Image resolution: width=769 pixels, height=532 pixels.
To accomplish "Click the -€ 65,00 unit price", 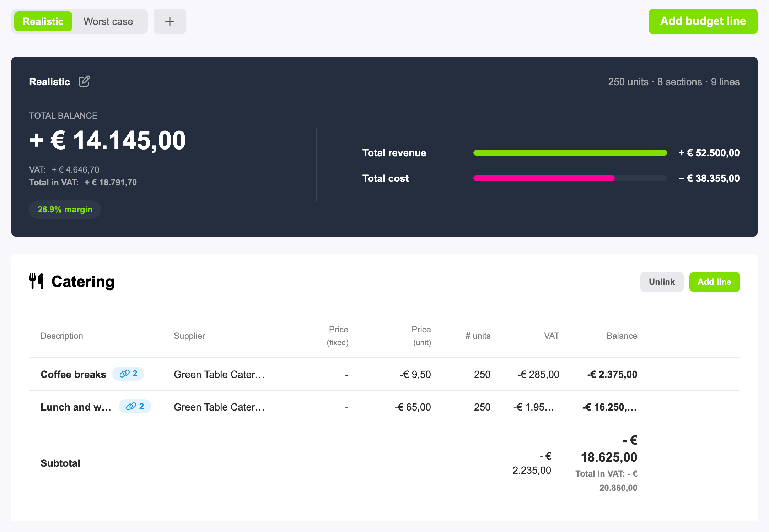I will [413, 407].
